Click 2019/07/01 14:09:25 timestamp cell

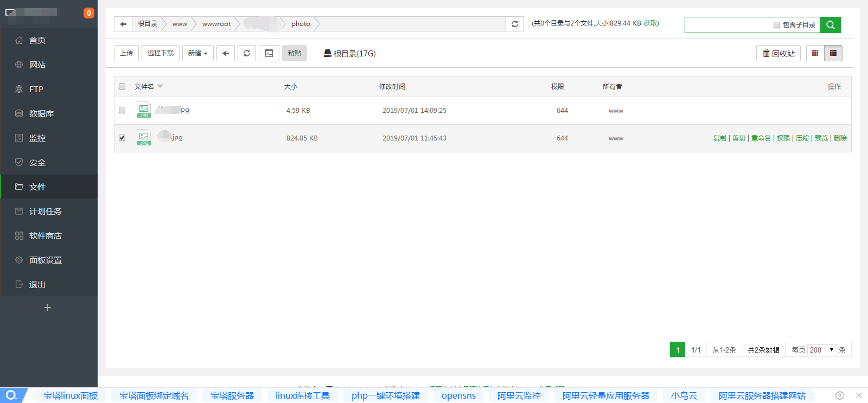414,111
